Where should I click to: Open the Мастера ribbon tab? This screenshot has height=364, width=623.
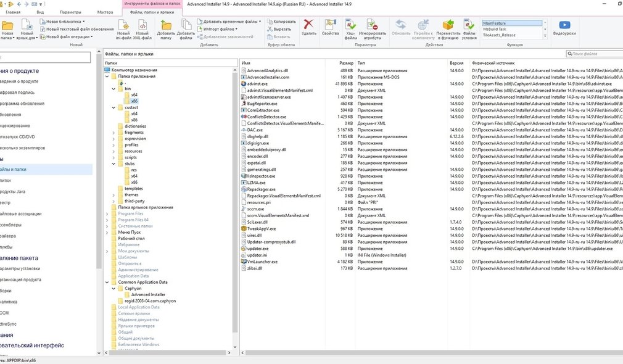pyautogui.click(x=105, y=12)
